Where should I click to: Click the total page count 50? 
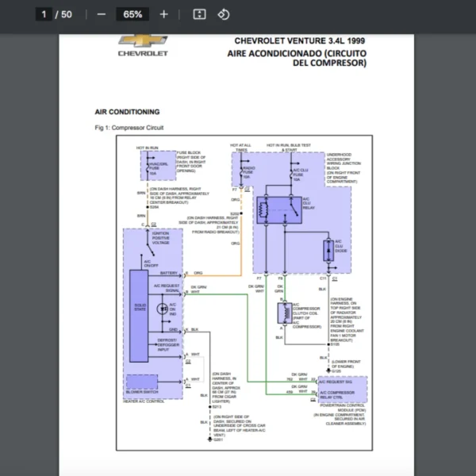pos(66,14)
